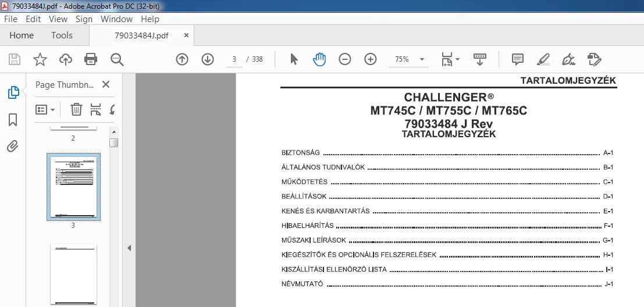Image resolution: width=644 pixels, height=307 pixels.
Task: Open the Window menu
Action: pyautogui.click(x=116, y=19)
